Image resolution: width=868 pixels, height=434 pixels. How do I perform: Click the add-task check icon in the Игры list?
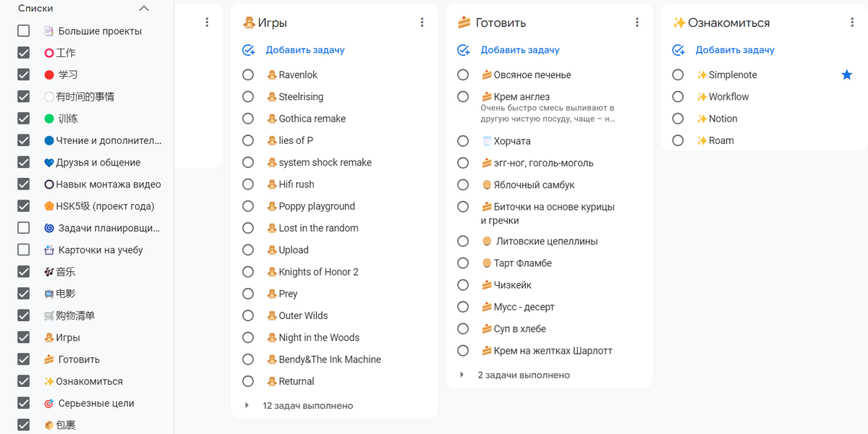(248, 50)
